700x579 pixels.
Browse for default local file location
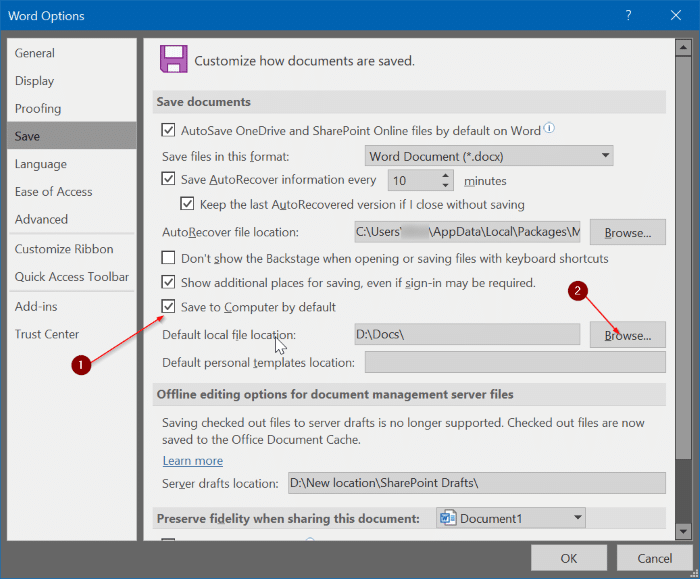click(x=627, y=335)
